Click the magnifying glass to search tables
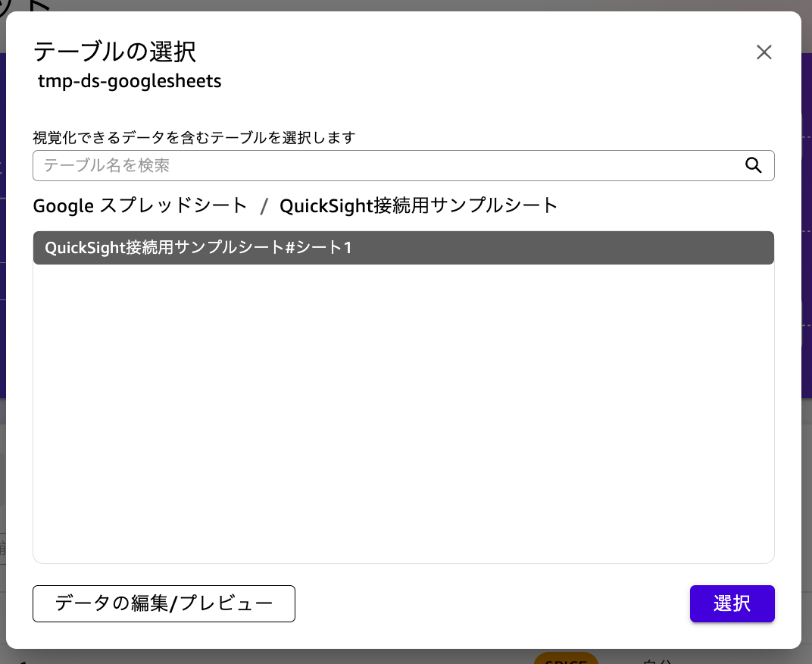The image size is (812, 664). [754, 165]
